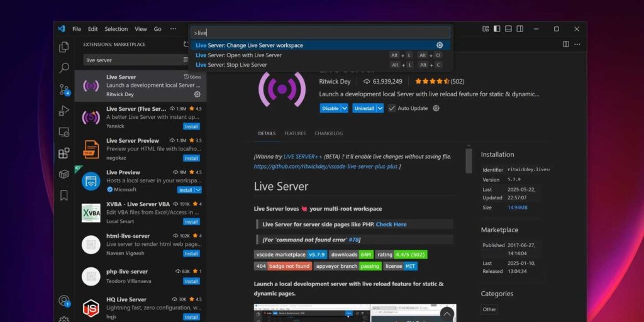
Task: Click the large Live Server logo
Action: pos(282,89)
